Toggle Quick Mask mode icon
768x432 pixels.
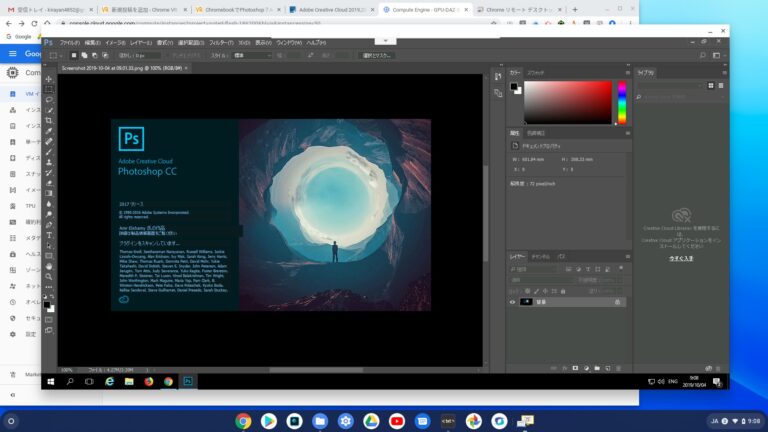coord(48,320)
